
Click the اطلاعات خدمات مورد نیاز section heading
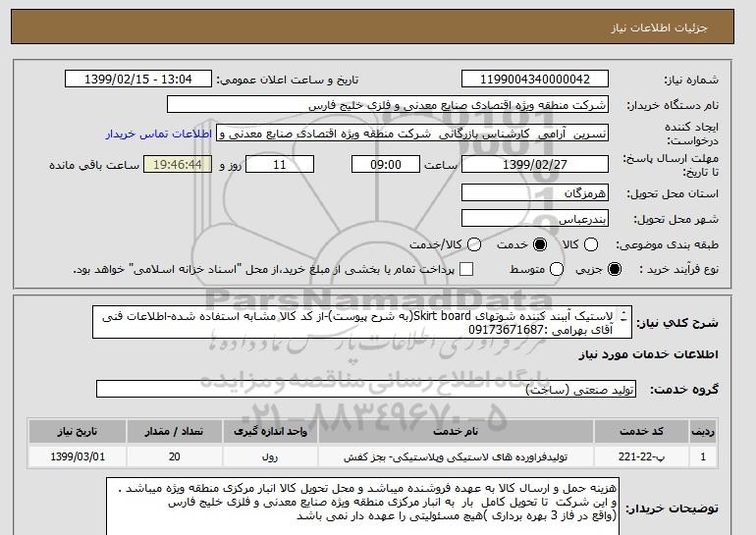tap(648, 354)
